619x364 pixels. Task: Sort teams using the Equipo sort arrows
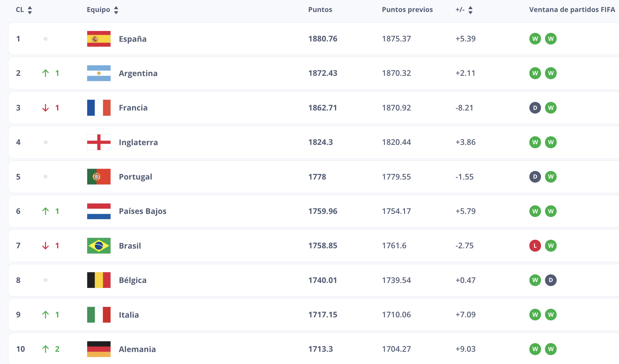pos(116,10)
